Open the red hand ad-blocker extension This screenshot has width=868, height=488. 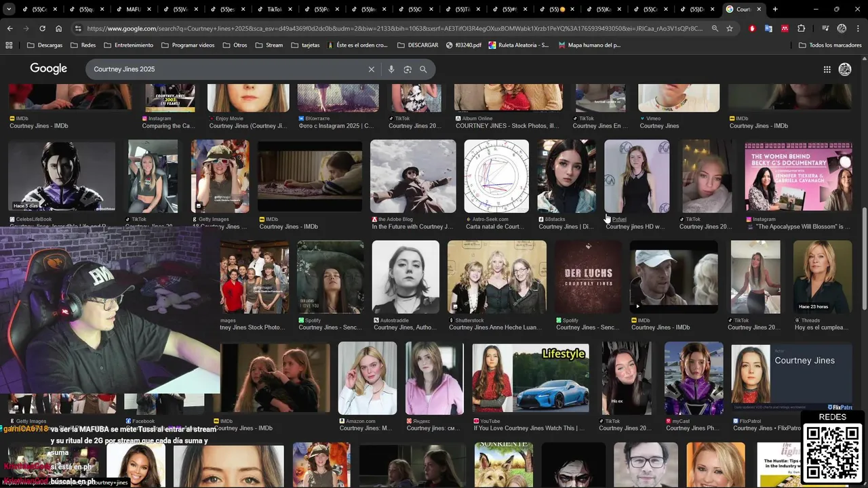point(752,28)
